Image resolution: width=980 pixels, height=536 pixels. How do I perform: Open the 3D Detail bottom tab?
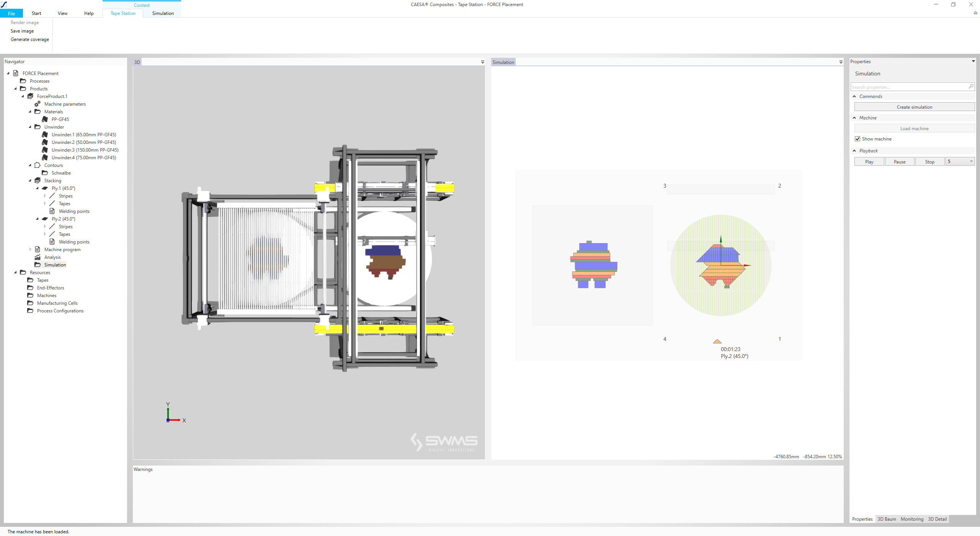(x=937, y=519)
